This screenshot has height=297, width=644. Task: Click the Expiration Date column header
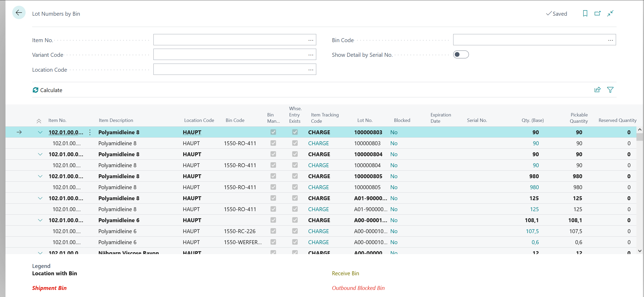pos(441,118)
